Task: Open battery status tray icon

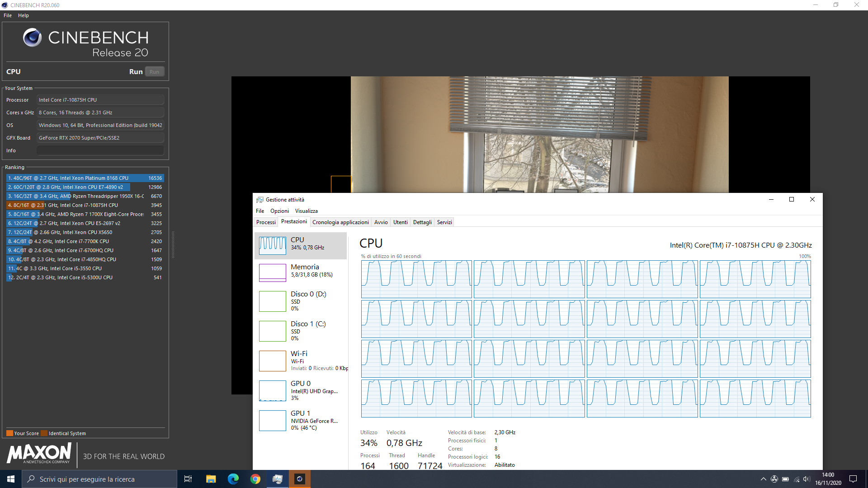Action: point(786,479)
